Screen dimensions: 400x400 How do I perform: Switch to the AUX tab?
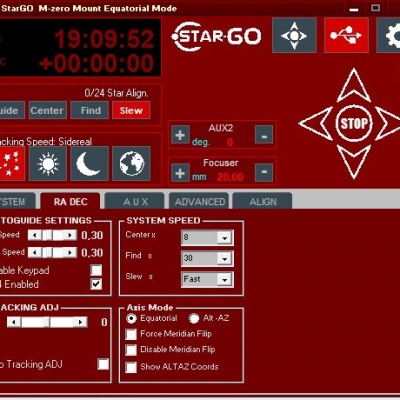pos(135,202)
